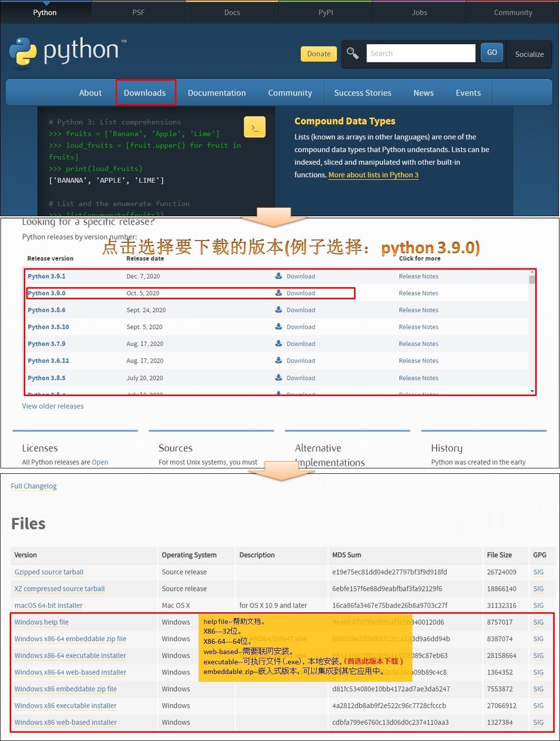
Task: Download Windows x86-64 embeddable zip file
Action: (70, 638)
